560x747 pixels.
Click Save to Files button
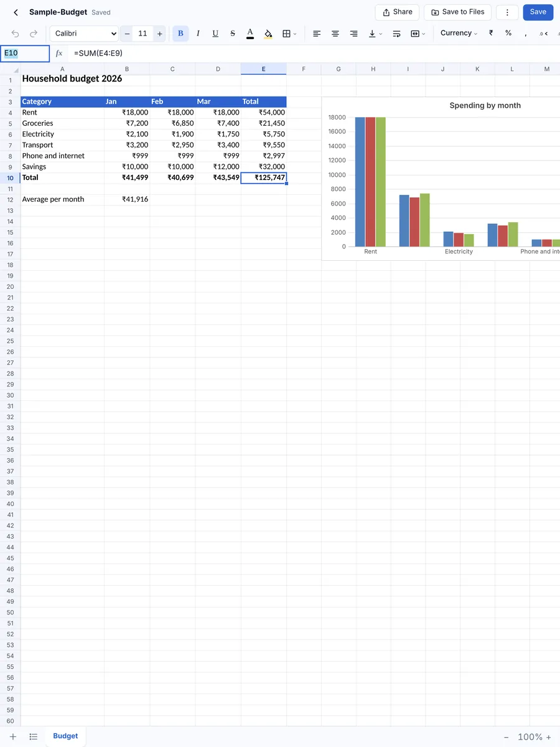[458, 12]
